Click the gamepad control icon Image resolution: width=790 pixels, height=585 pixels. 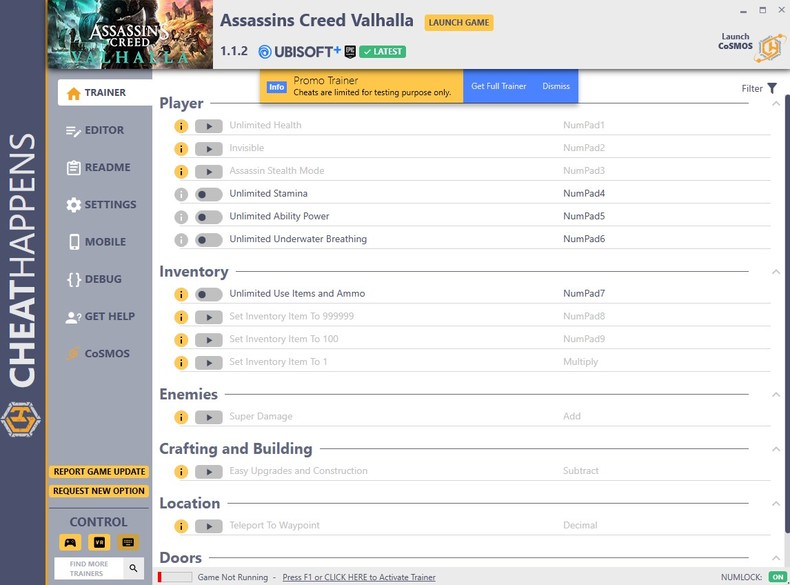coord(70,543)
